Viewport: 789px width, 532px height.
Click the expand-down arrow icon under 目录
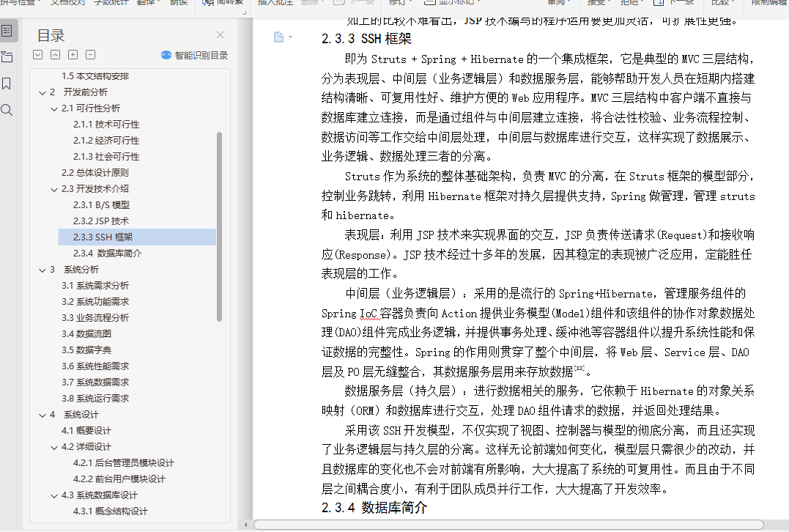[x=38, y=55]
